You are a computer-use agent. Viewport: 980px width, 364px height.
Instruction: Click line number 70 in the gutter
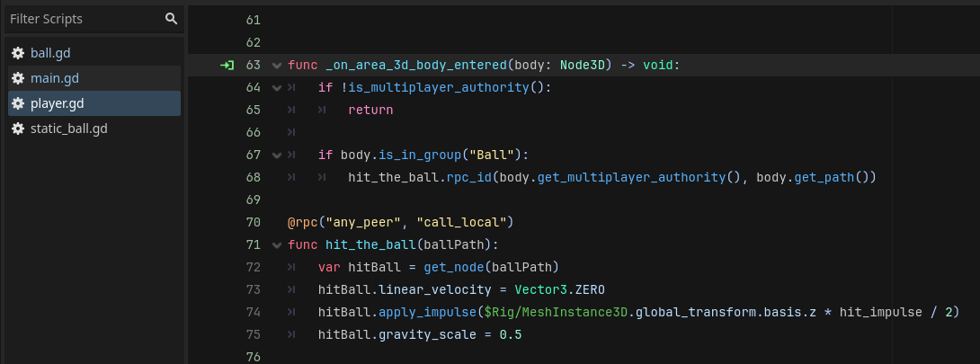[x=254, y=222]
